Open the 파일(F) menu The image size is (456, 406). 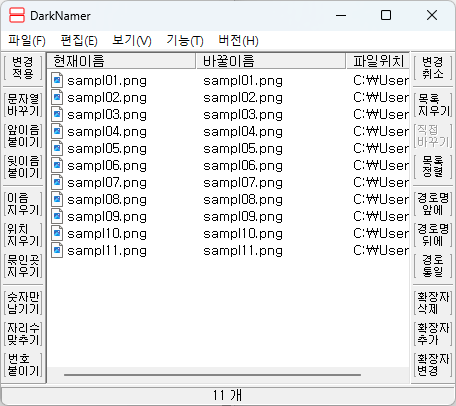coord(27,41)
